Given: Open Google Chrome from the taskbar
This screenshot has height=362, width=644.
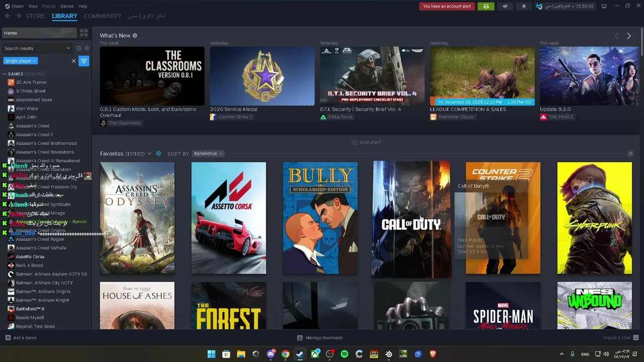Looking at the screenshot, I should (x=285, y=354).
